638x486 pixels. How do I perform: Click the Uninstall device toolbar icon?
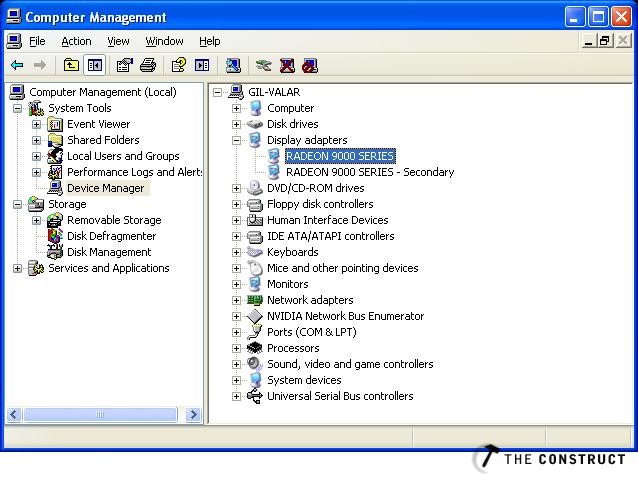[287, 65]
